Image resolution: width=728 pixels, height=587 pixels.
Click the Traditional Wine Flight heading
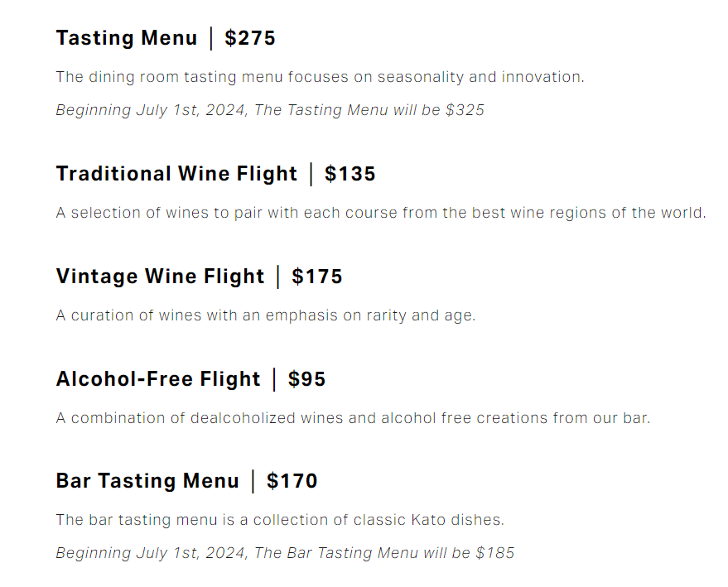[176, 174]
